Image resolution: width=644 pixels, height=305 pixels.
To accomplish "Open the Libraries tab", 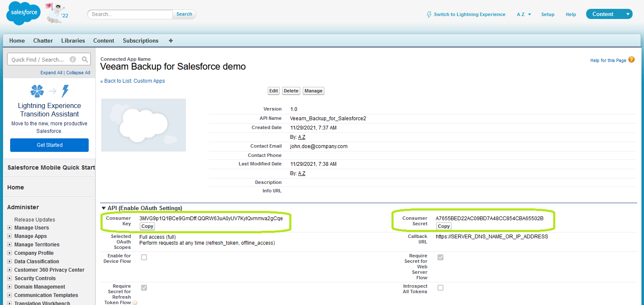I will pos(73,40).
